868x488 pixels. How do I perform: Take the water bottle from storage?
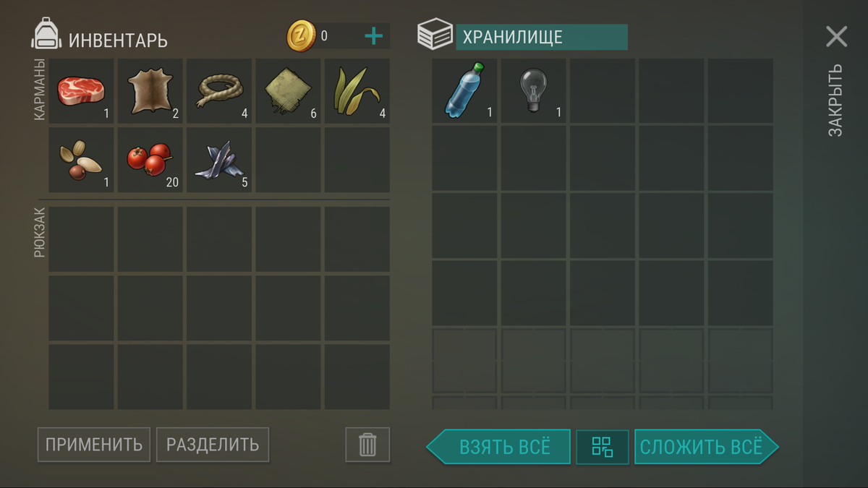click(464, 91)
